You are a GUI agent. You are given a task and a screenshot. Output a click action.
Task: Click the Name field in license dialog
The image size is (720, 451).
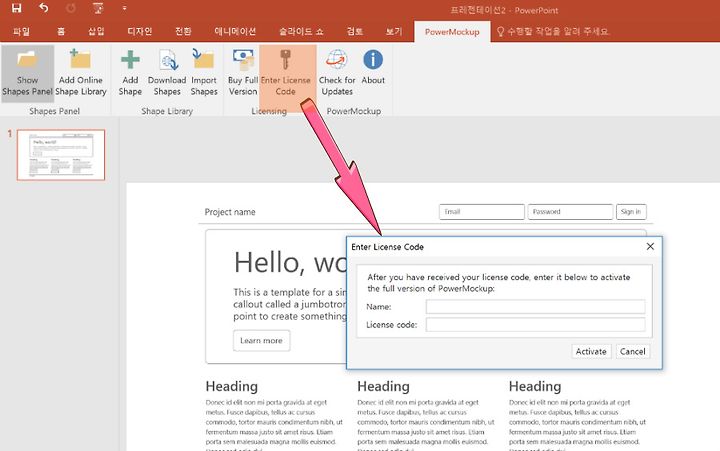tap(535, 306)
